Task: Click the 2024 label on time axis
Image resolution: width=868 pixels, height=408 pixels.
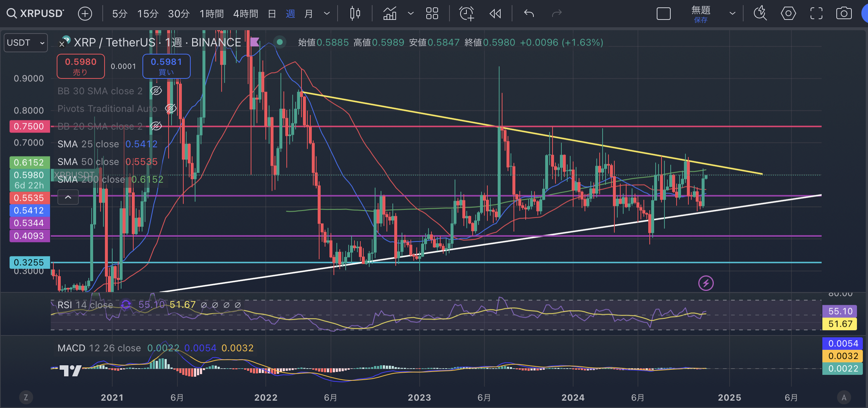Action: click(x=573, y=398)
